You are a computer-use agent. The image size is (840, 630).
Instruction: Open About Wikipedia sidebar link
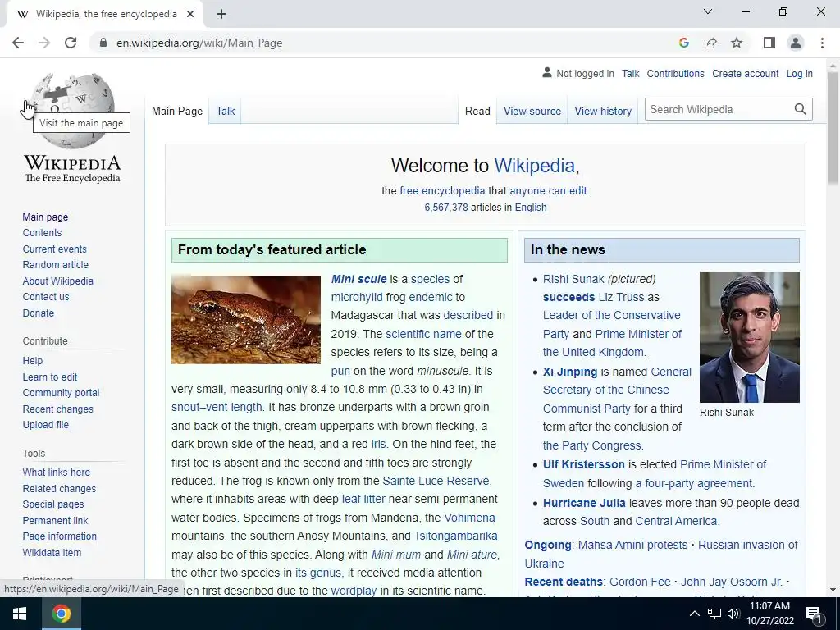coord(58,281)
